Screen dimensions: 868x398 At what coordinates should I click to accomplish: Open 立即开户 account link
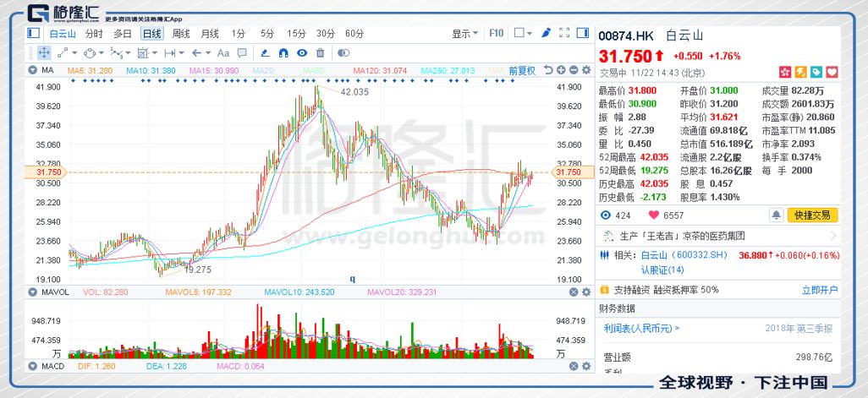click(x=820, y=290)
